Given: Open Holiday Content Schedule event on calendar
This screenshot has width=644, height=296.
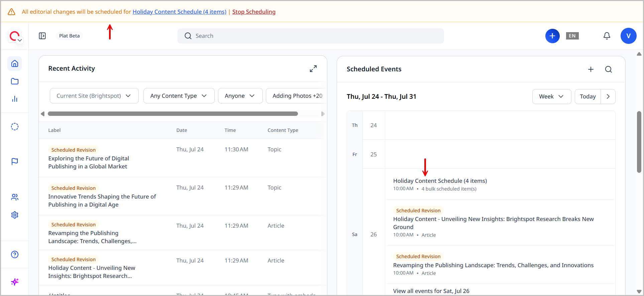Looking at the screenshot, I should coord(440,181).
